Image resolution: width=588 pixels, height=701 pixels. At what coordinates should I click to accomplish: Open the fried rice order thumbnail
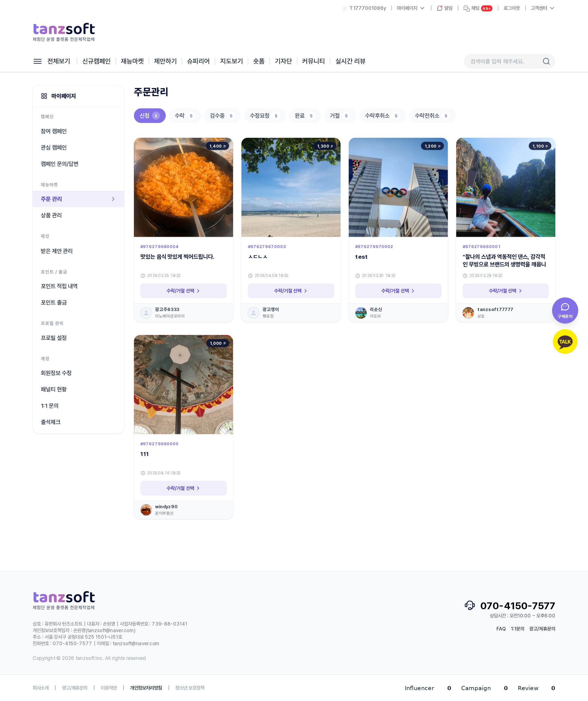[x=183, y=187]
